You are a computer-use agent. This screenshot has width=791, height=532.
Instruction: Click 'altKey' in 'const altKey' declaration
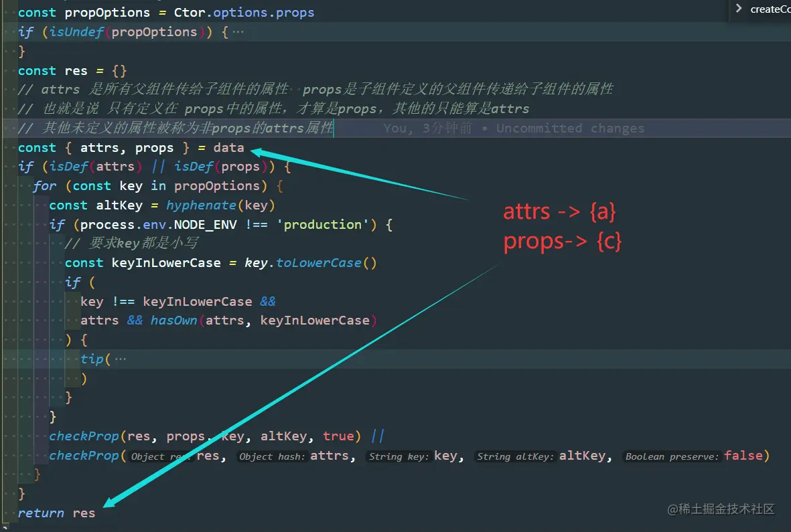tap(119, 205)
